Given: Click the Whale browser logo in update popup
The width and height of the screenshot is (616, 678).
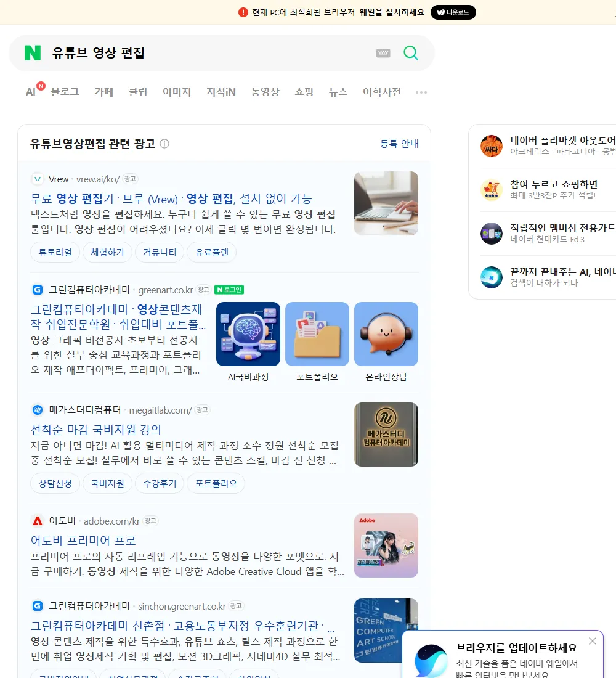Looking at the screenshot, I should [431, 661].
